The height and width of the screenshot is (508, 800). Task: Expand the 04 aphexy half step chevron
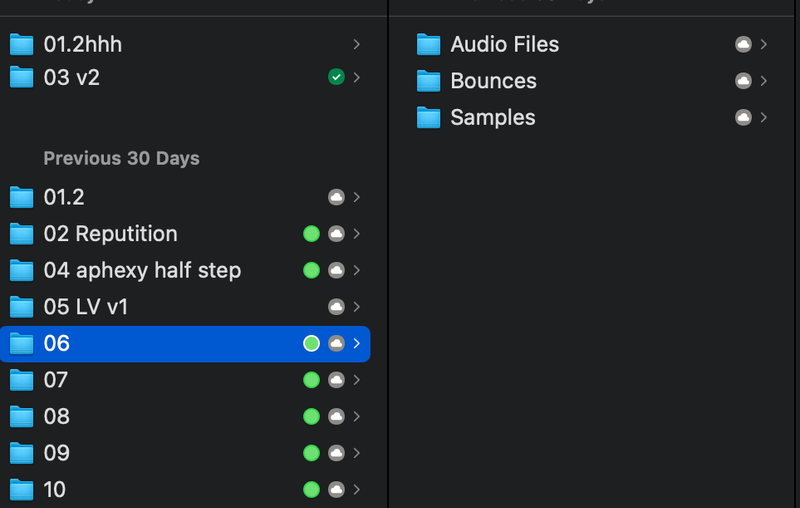(x=357, y=270)
